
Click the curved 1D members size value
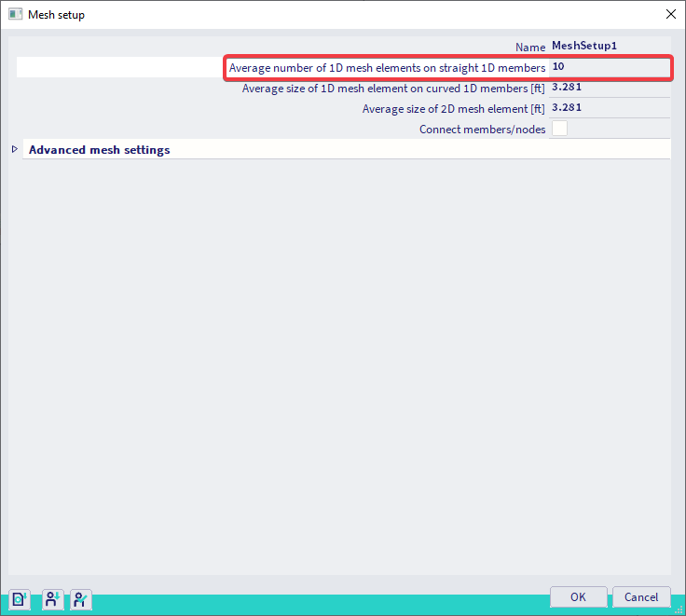click(x=608, y=88)
